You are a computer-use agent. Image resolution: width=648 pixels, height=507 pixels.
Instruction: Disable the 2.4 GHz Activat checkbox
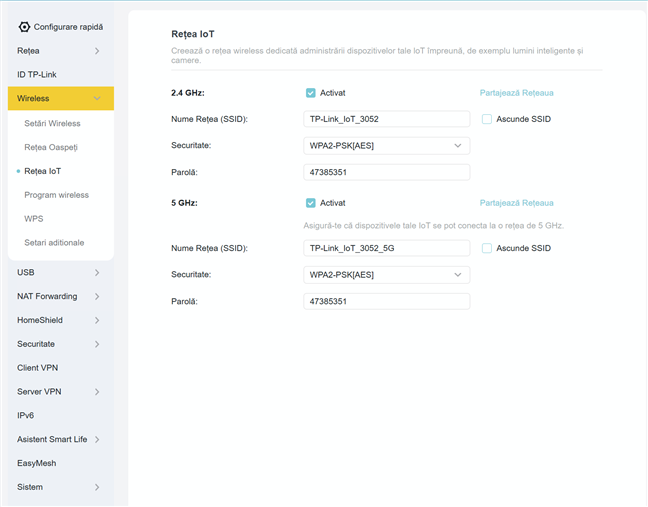click(311, 93)
